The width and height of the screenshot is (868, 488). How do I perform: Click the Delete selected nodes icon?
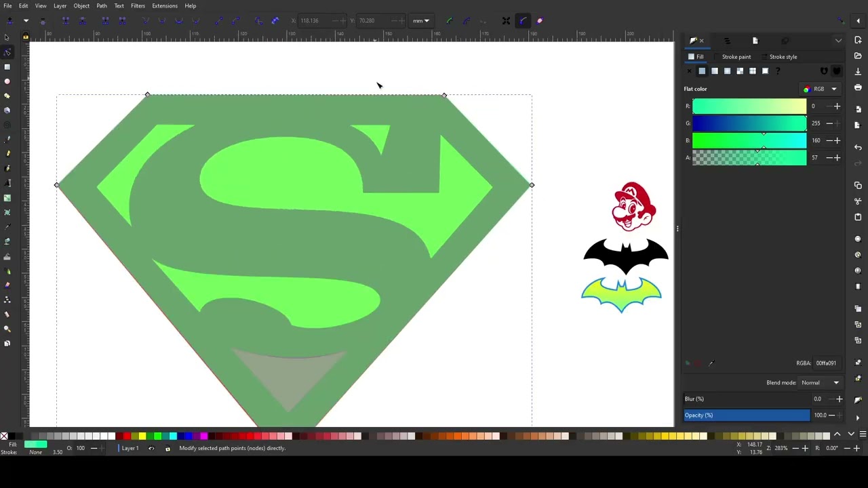coord(43,20)
